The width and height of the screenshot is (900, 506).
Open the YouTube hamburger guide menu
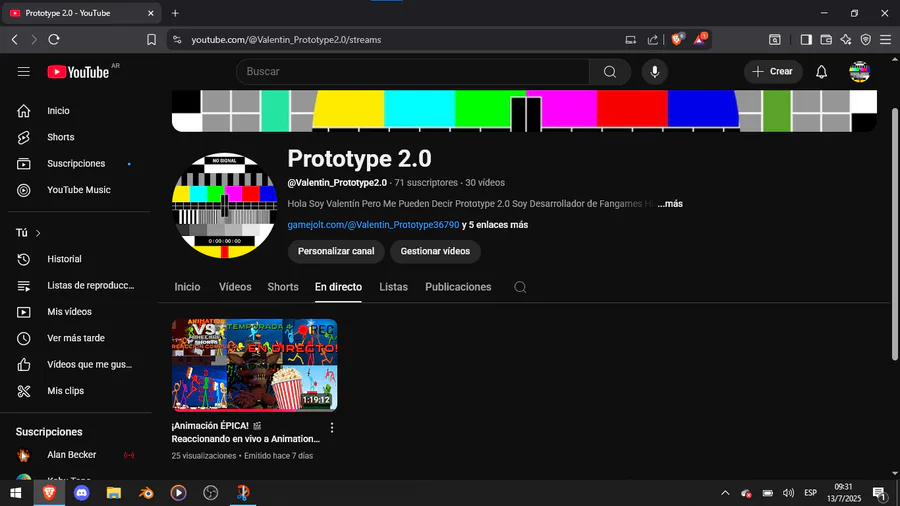24,72
